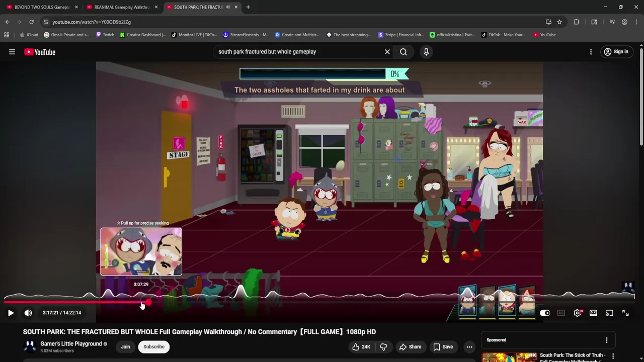This screenshot has height=362, width=644.
Task: Open Gamer's Little Playground channel name
Action: pyautogui.click(x=71, y=344)
